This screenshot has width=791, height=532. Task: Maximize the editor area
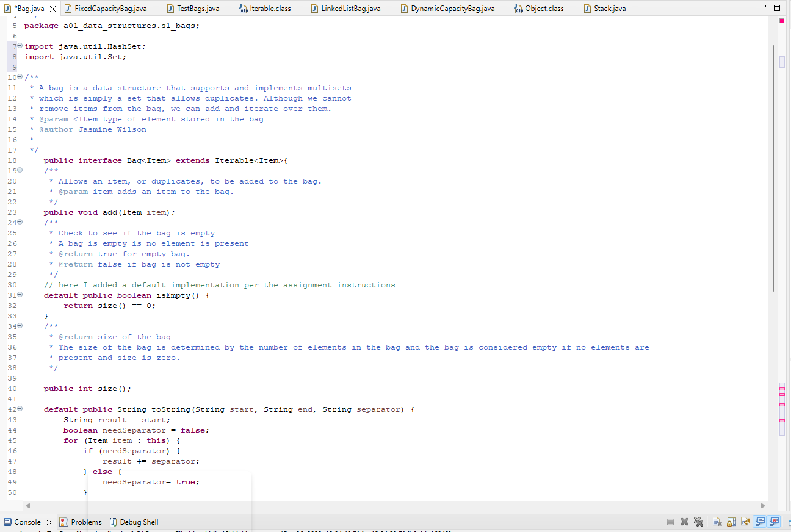pos(776,7)
